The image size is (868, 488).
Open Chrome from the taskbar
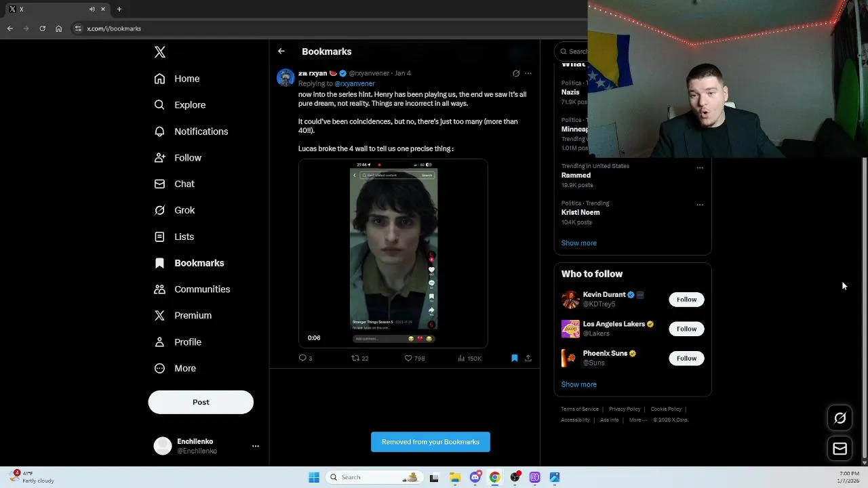pyautogui.click(x=495, y=477)
